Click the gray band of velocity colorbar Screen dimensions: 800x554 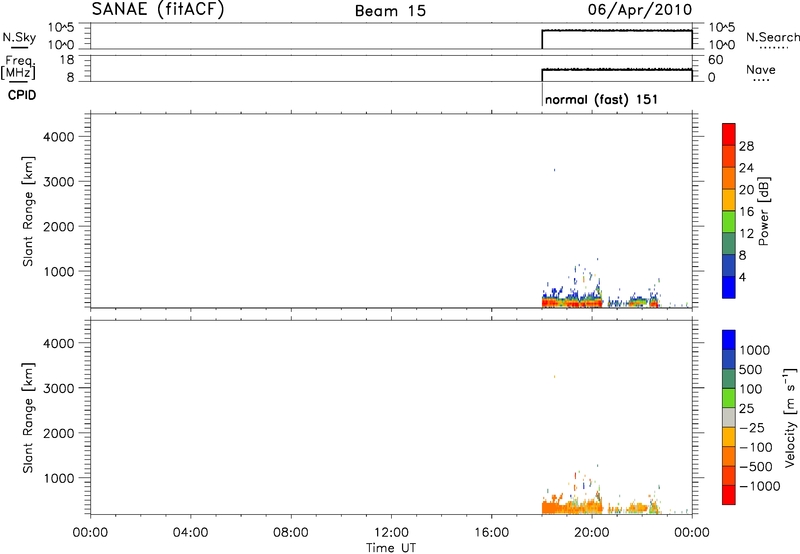click(729, 418)
